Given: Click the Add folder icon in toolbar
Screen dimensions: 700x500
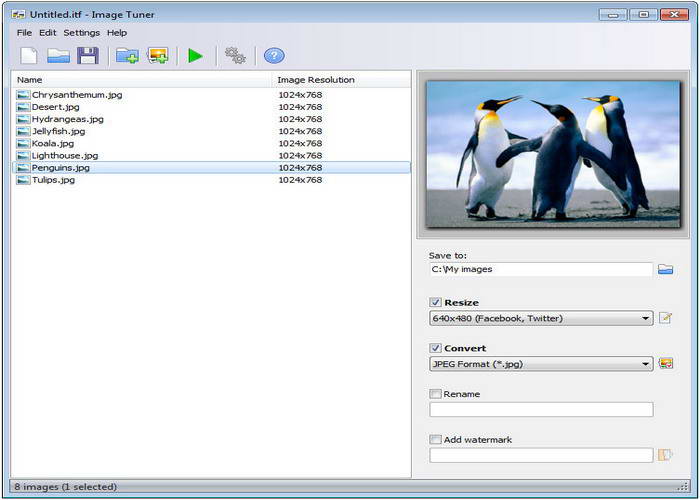Looking at the screenshot, I should pos(127,56).
